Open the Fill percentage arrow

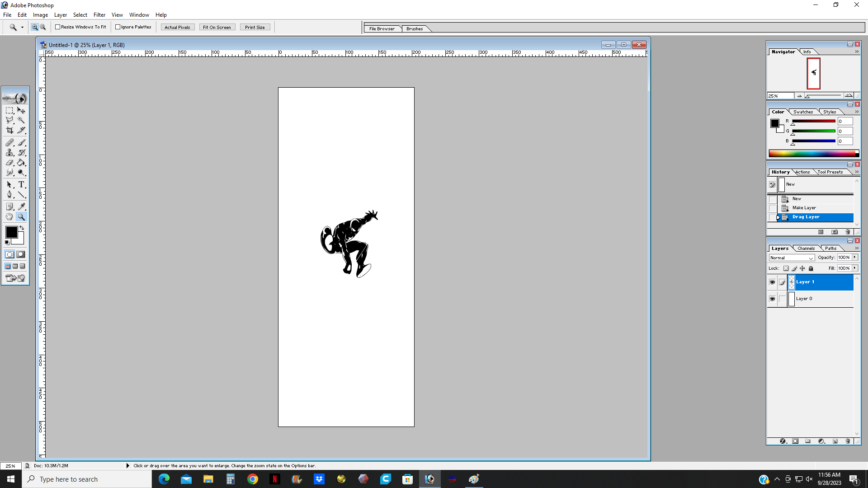coord(855,268)
